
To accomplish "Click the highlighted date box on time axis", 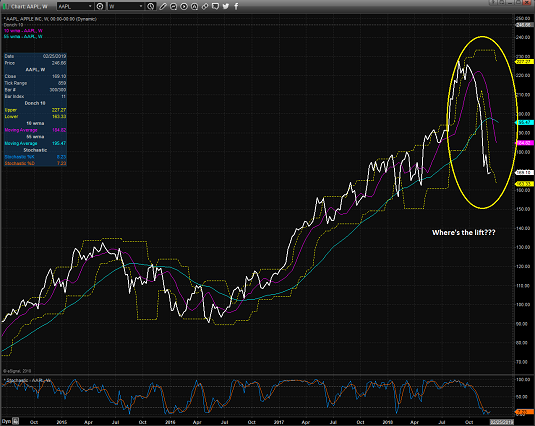I will click(x=501, y=422).
